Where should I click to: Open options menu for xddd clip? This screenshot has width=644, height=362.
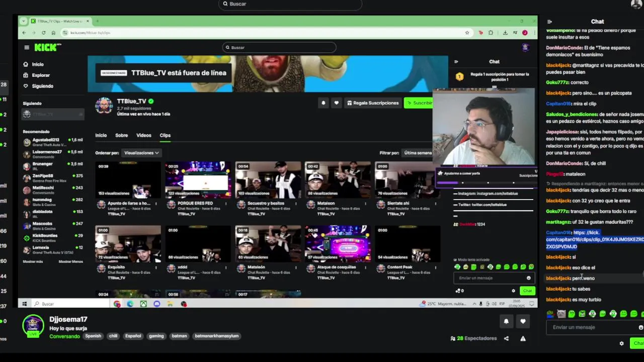[x=226, y=267]
